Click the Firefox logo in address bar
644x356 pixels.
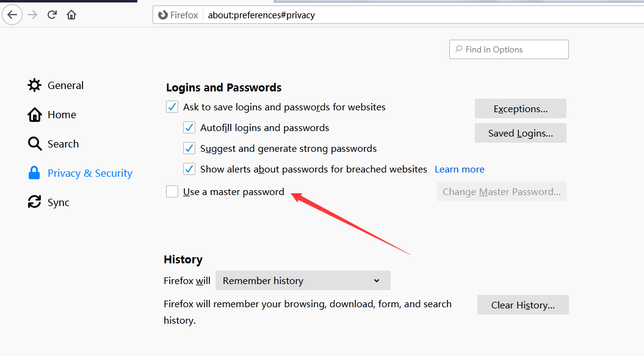tap(162, 15)
